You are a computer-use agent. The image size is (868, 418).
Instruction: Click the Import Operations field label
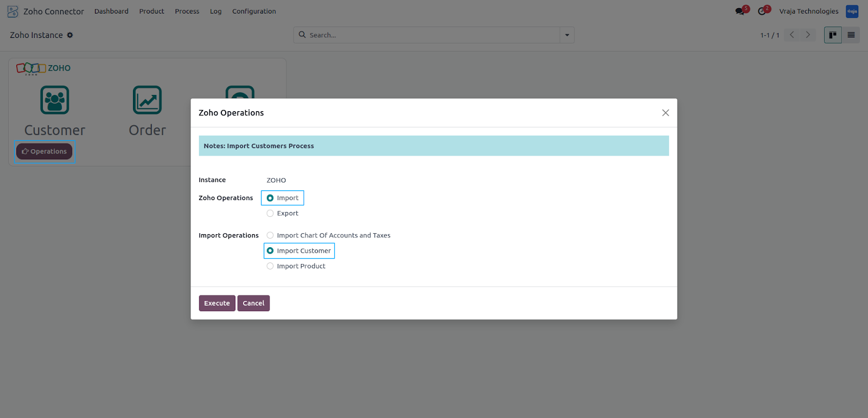[x=228, y=235]
